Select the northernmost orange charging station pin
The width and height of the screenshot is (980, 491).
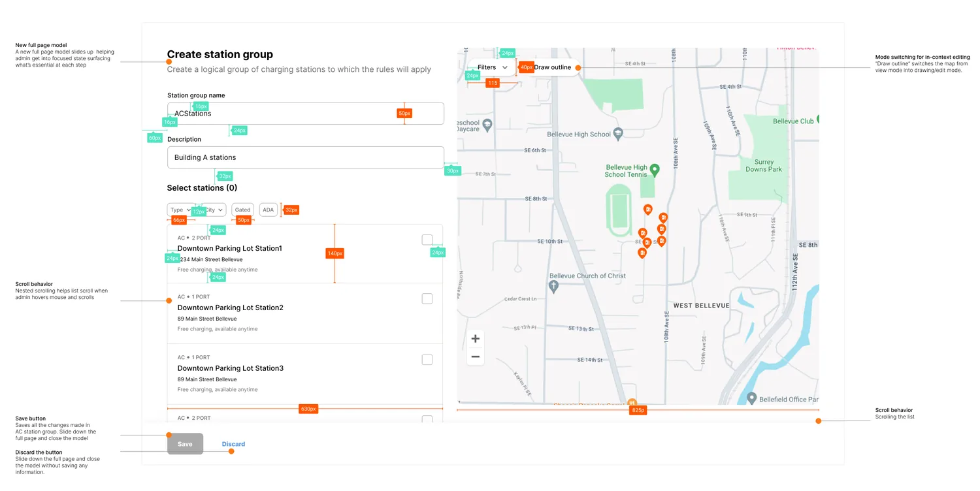647,209
